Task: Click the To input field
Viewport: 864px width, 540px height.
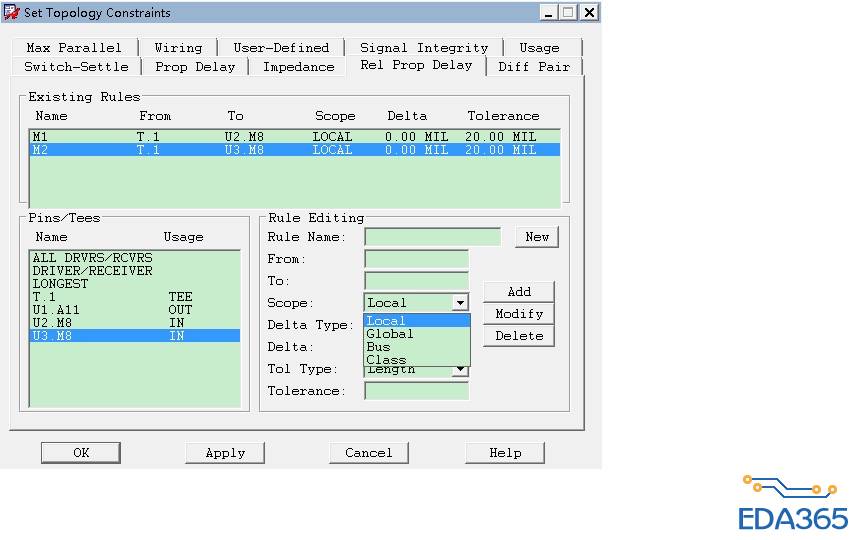Action: pyautogui.click(x=417, y=281)
